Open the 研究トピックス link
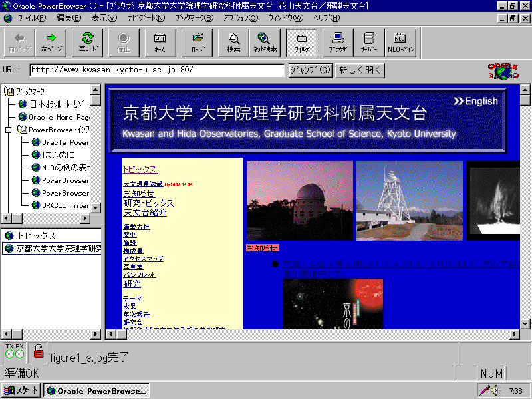This screenshot has width=532, height=399. pyautogui.click(x=148, y=203)
